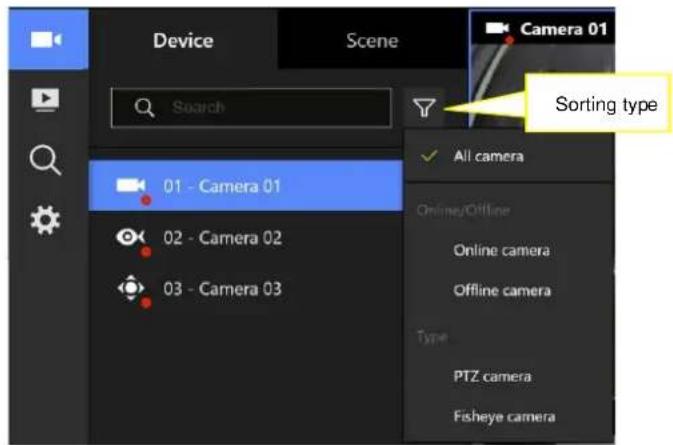Screen dimensions: 673x445
Task: Click the Camera 01 live view thumbnail
Action: click(542, 70)
